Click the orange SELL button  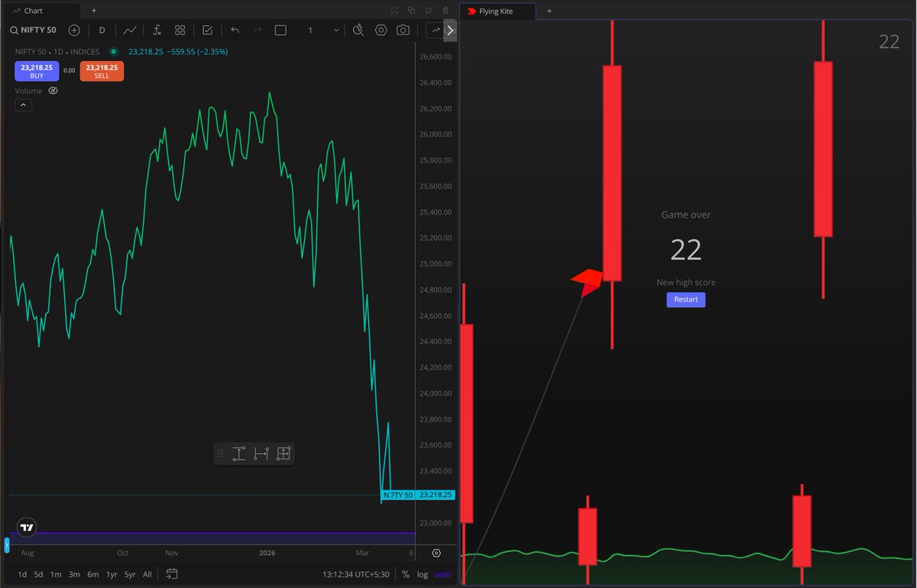(x=102, y=71)
